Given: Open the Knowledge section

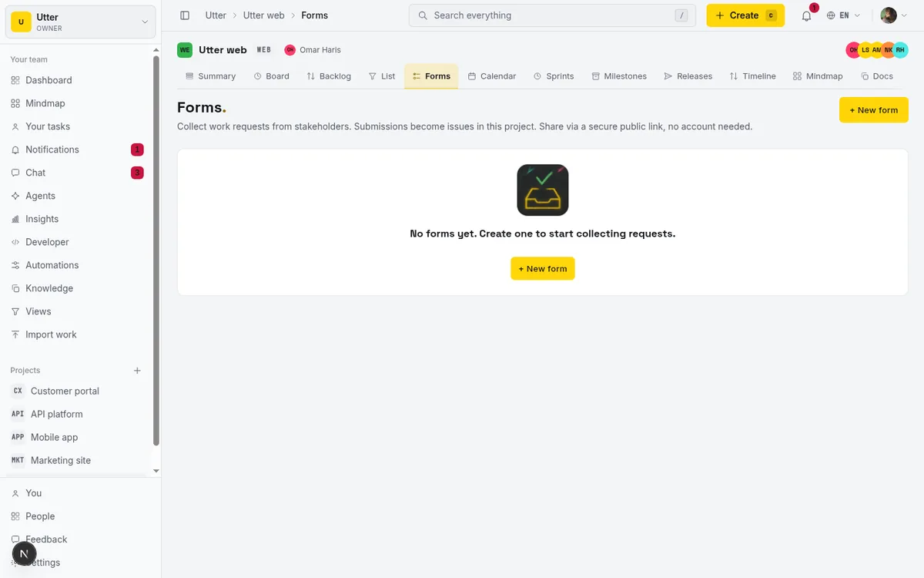Looking at the screenshot, I should (x=79, y=288).
